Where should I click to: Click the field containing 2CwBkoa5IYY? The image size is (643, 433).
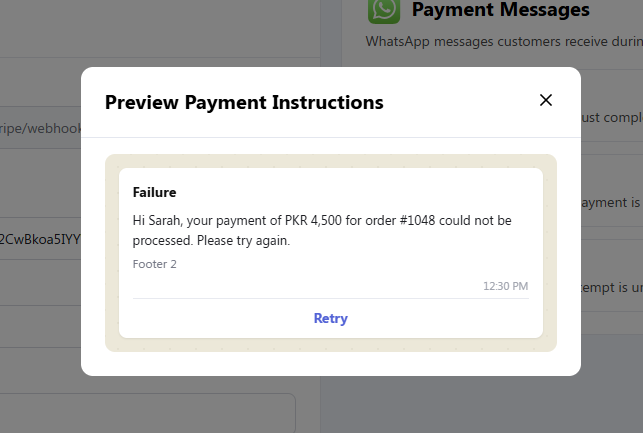coord(41,239)
